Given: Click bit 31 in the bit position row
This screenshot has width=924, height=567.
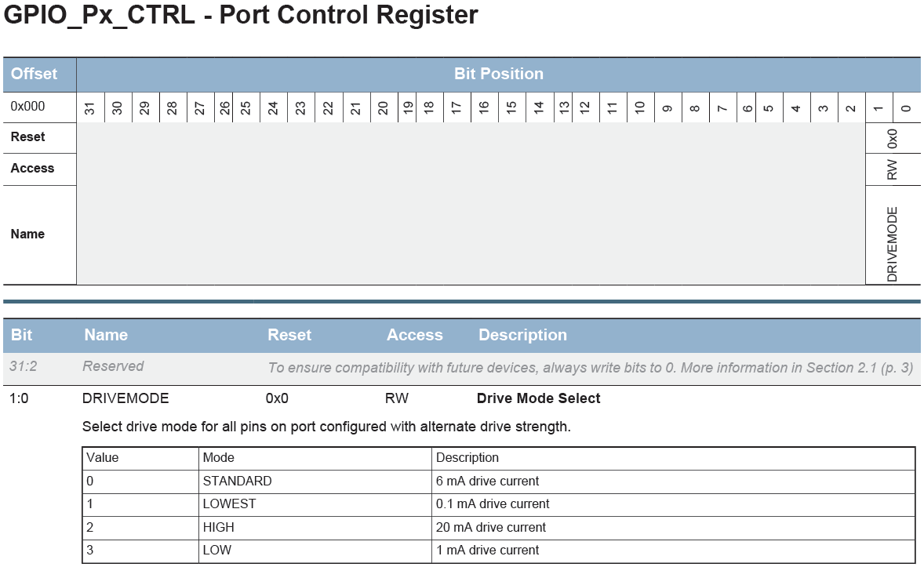Looking at the screenshot, I should click(x=90, y=108).
